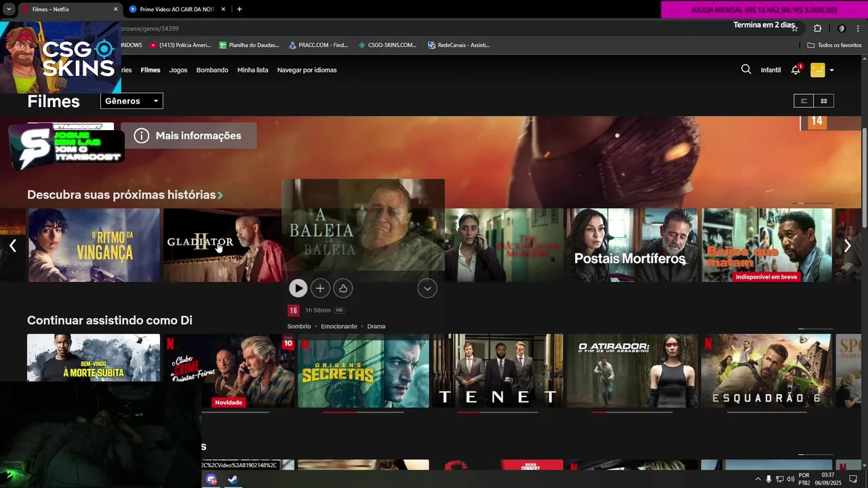The height and width of the screenshot is (488, 868).
Task: Open the Gêneros dropdown
Action: pyautogui.click(x=132, y=101)
